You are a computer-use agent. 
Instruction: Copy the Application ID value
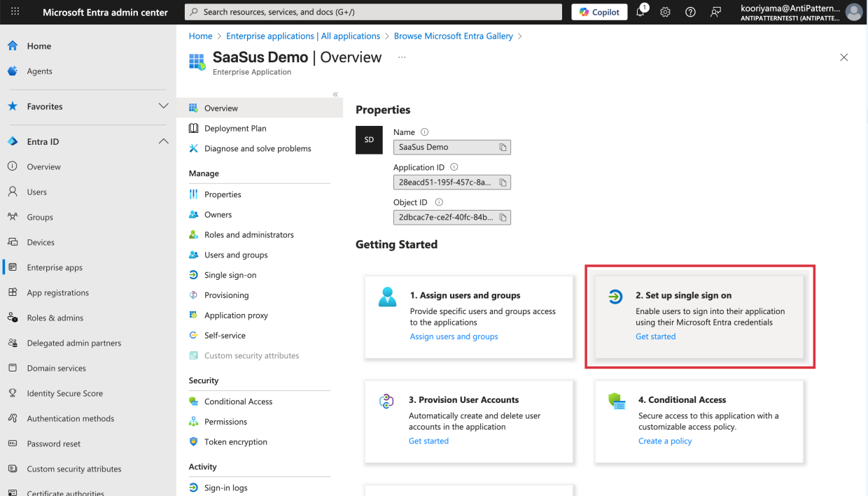click(x=503, y=183)
